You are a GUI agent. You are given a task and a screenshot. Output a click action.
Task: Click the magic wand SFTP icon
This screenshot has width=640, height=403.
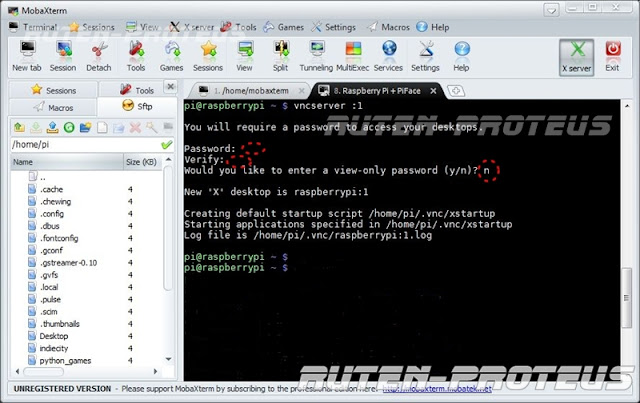click(x=151, y=127)
